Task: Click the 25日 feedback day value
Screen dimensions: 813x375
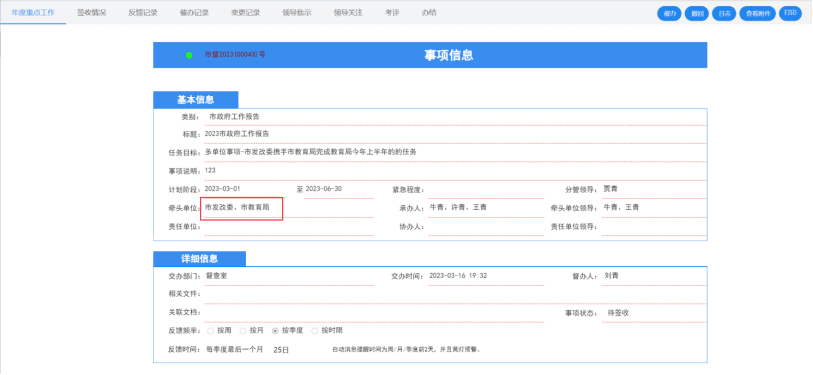Action: [x=281, y=350]
